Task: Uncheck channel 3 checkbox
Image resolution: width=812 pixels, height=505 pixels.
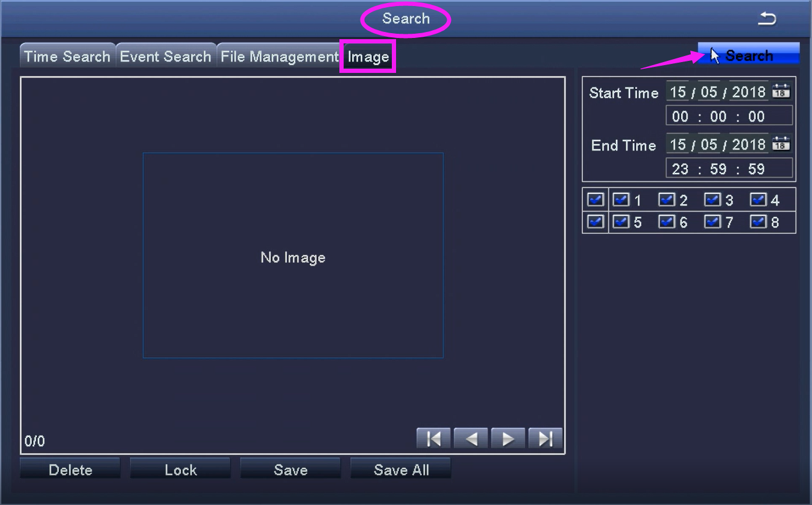Action: [713, 199]
